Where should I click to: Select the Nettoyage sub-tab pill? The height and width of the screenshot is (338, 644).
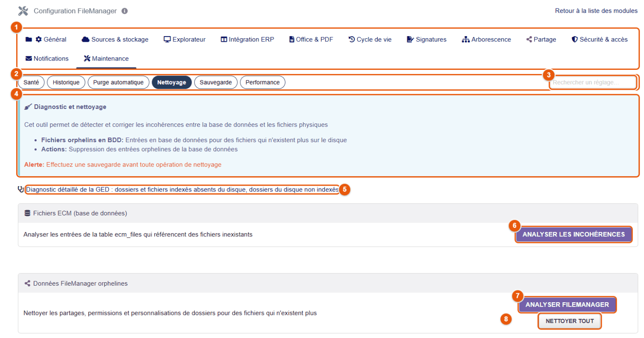(172, 83)
